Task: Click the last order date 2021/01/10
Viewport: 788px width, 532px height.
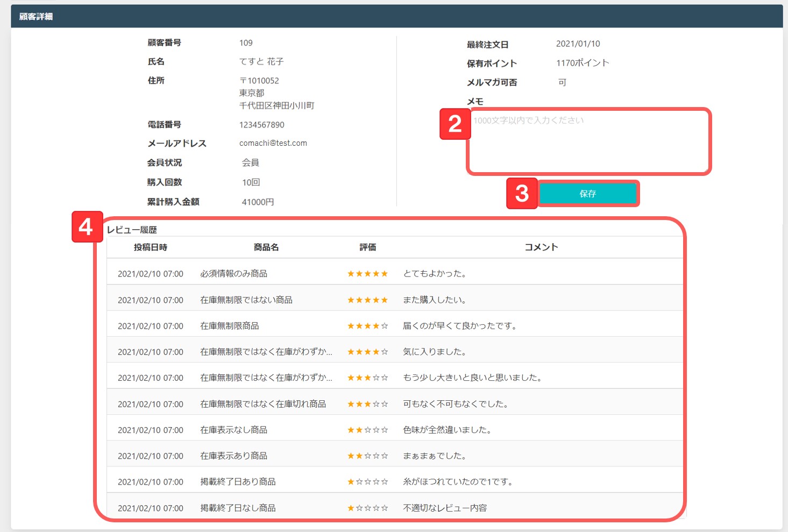Action: [x=578, y=44]
